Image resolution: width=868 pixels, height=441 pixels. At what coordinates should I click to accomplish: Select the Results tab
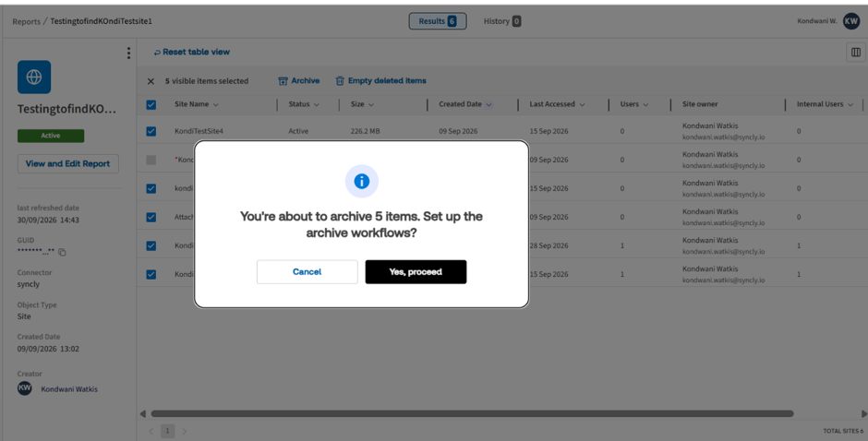pyautogui.click(x=438, y=21)
